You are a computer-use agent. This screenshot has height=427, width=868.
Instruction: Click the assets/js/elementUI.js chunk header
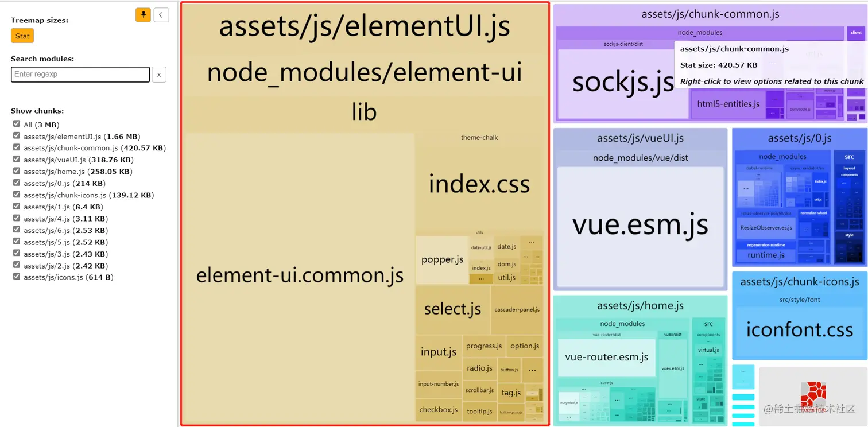(x=365, y=26)
